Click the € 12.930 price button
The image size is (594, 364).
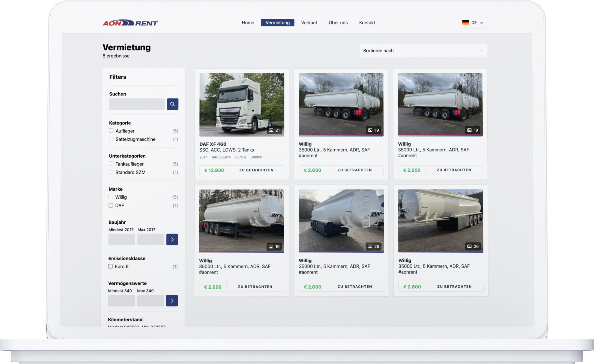click(x=214, y=170)
